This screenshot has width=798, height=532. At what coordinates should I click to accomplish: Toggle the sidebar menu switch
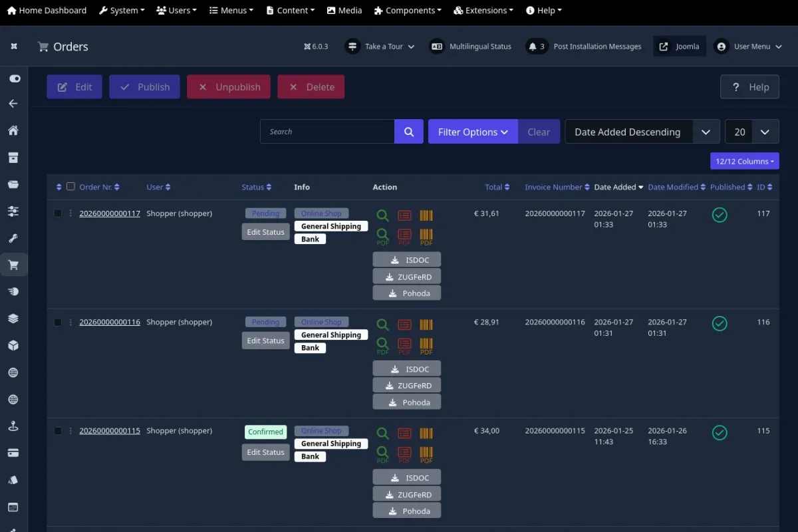[14, 78]
